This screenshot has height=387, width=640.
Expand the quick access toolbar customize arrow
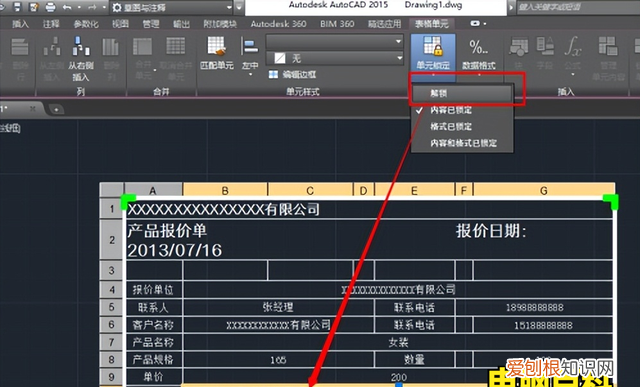(240, 7)
